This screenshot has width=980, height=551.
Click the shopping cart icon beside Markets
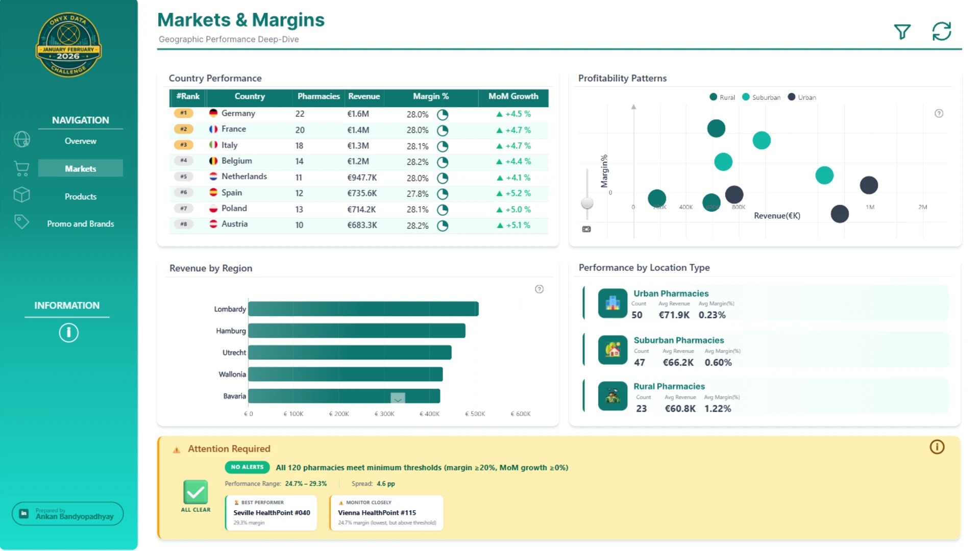[x=21, y=168]
